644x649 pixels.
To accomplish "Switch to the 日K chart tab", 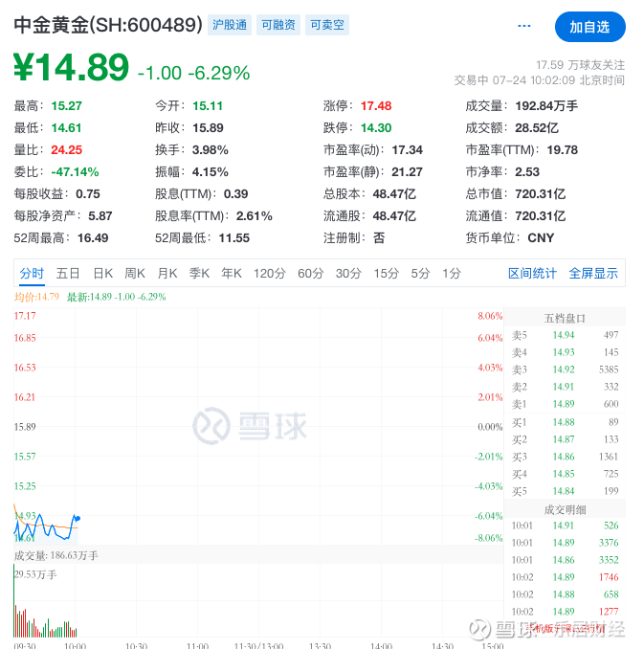I will (x=103, y=274).
